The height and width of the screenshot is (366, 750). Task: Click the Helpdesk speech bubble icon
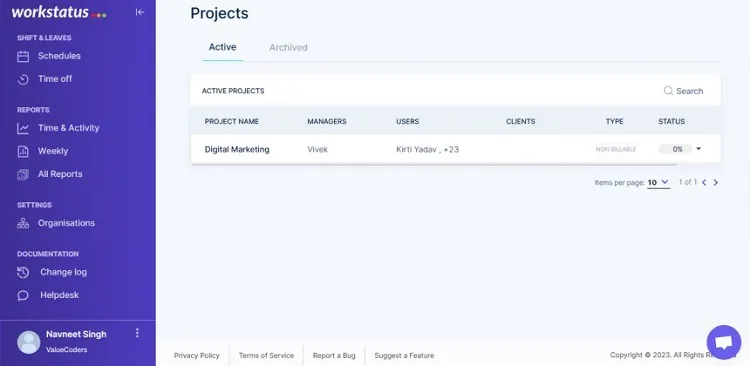(x=23, y=296)
